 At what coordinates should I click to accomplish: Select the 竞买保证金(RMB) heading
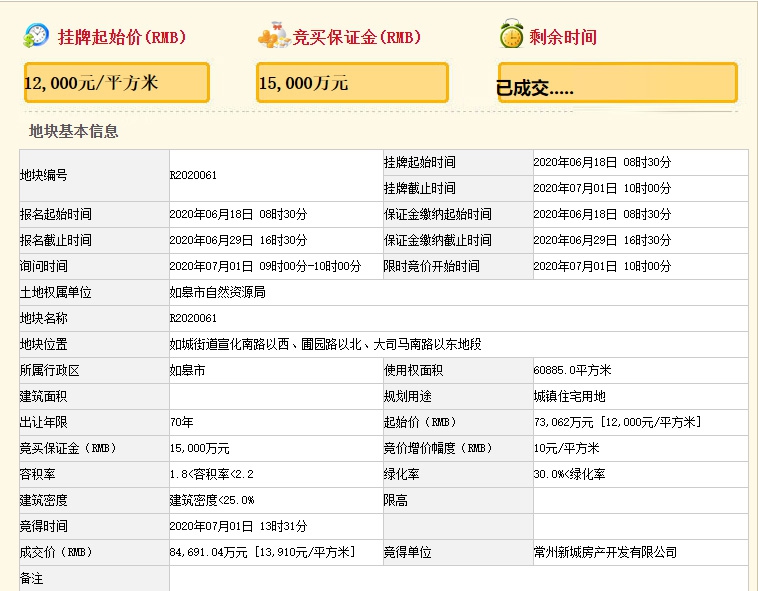click(357, 37)
